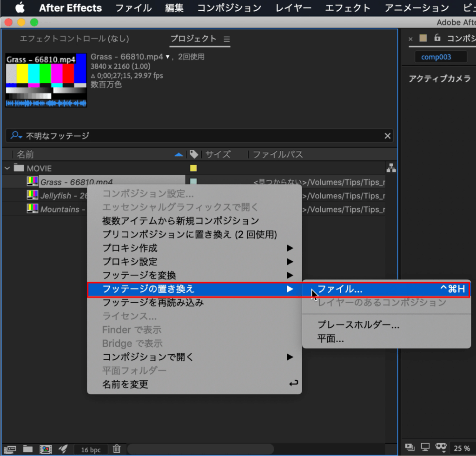Select the Grass - 66810.mp4 footage item

click(x=77, y=182)
